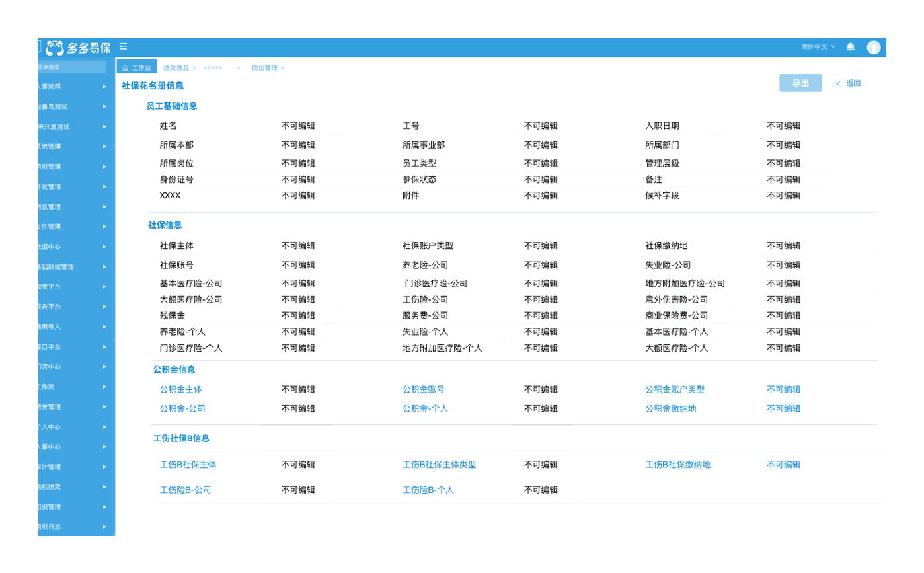
Task: Close the 绩效信息 tab
Action: [194, 68]
